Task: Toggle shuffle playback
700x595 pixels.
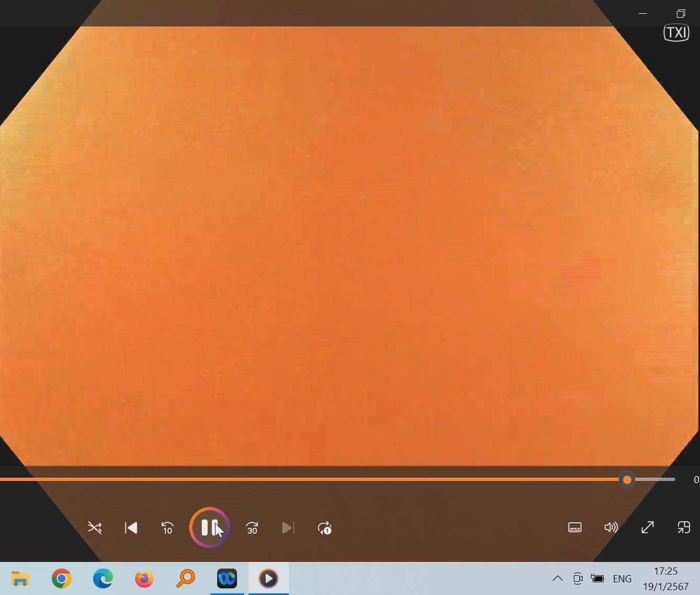Action: [x=95, y=528]
